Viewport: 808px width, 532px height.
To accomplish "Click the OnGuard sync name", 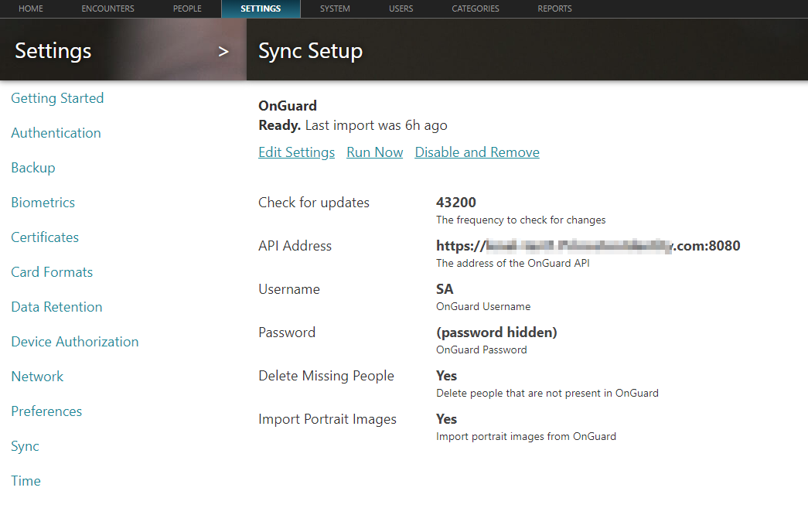I will (x=288, y=106).
